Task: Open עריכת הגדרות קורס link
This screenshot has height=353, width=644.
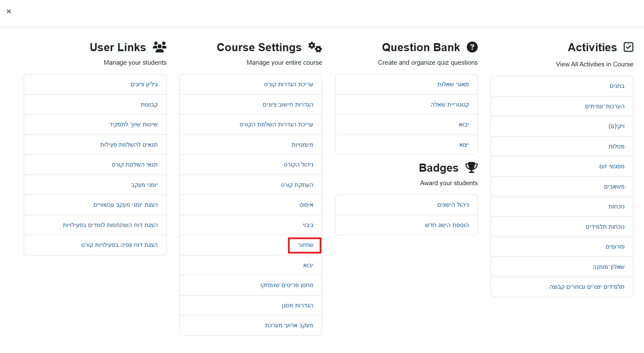Action: pos(288,85)
